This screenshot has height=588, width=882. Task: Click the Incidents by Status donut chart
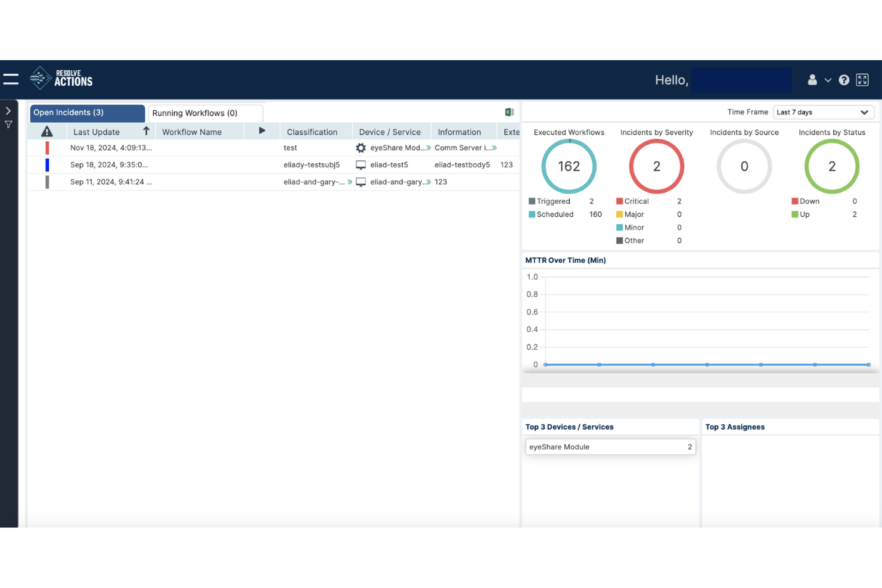832,166
